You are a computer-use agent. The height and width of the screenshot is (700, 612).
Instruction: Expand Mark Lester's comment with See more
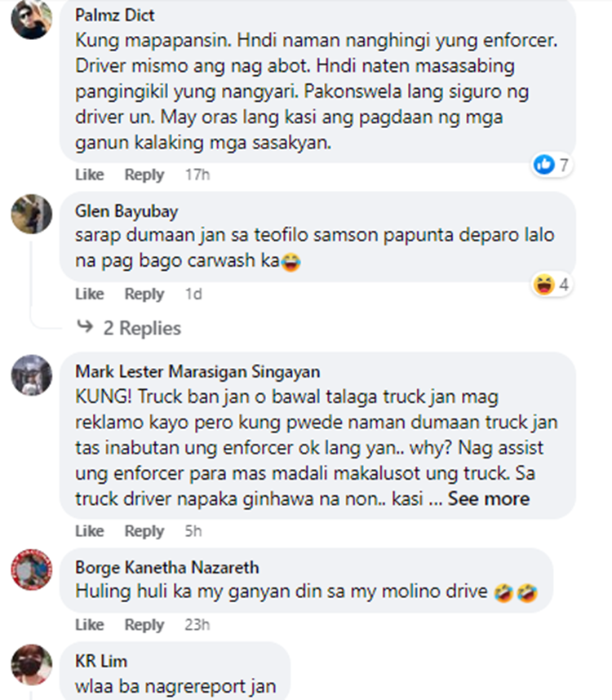coord(488,498)
